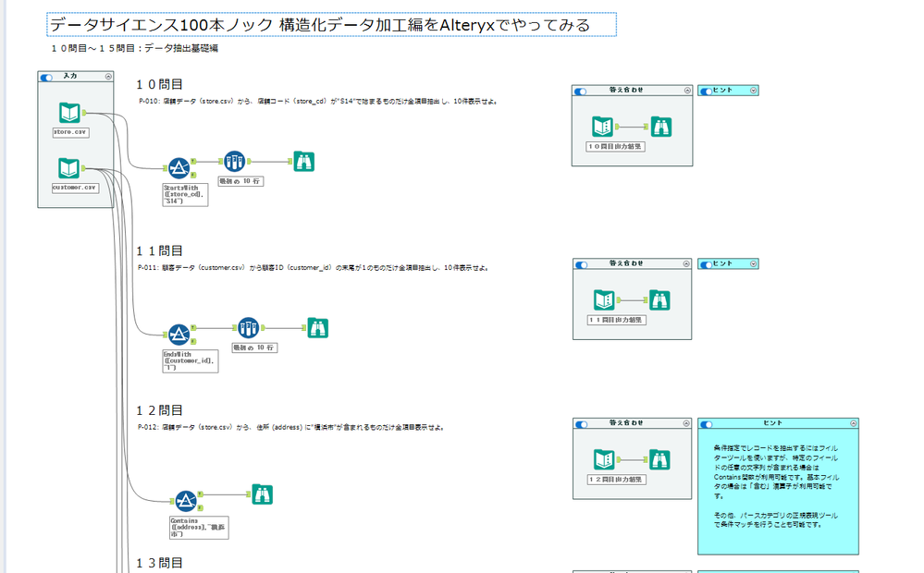Disable the 答え合わせ container containing １１問目出力結果
This screenshot has height=573, width=924.
tap(582, 265)
